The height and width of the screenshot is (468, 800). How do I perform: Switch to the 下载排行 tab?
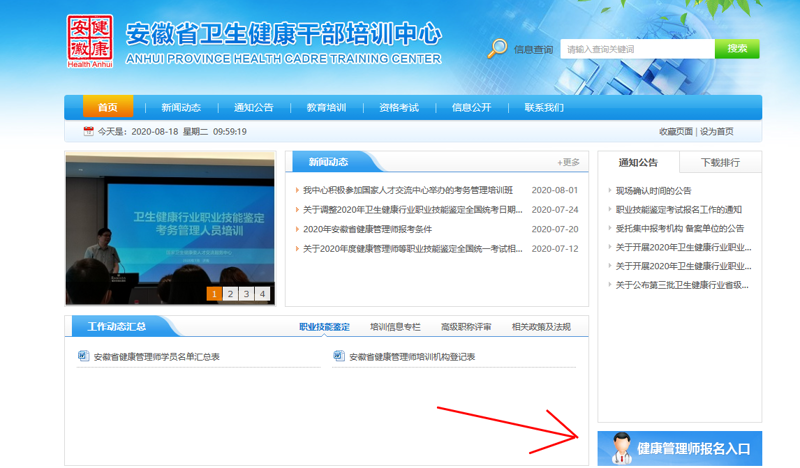click(x=720, y=162)
